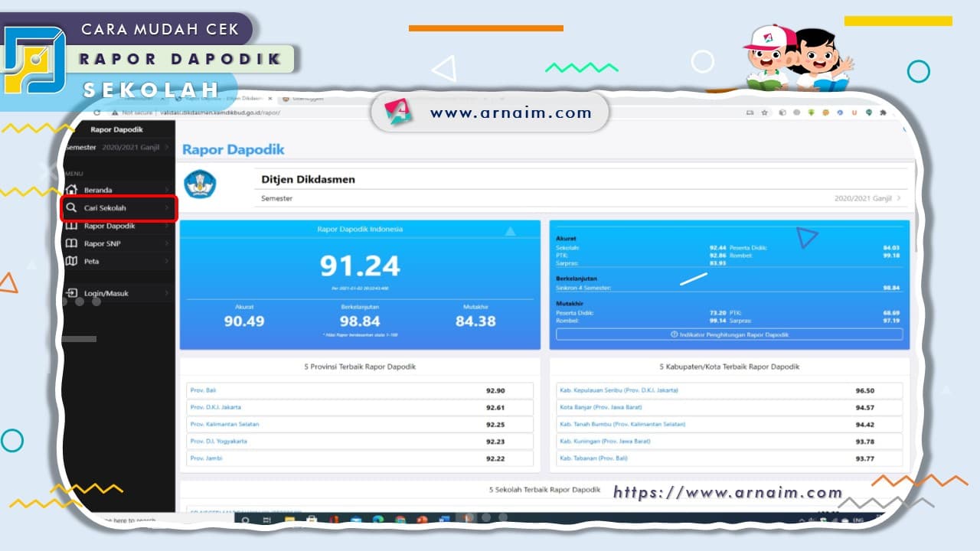
Task: Open the Rapor Dapodik sidebar menu item
Action: [x=119, y=226]
